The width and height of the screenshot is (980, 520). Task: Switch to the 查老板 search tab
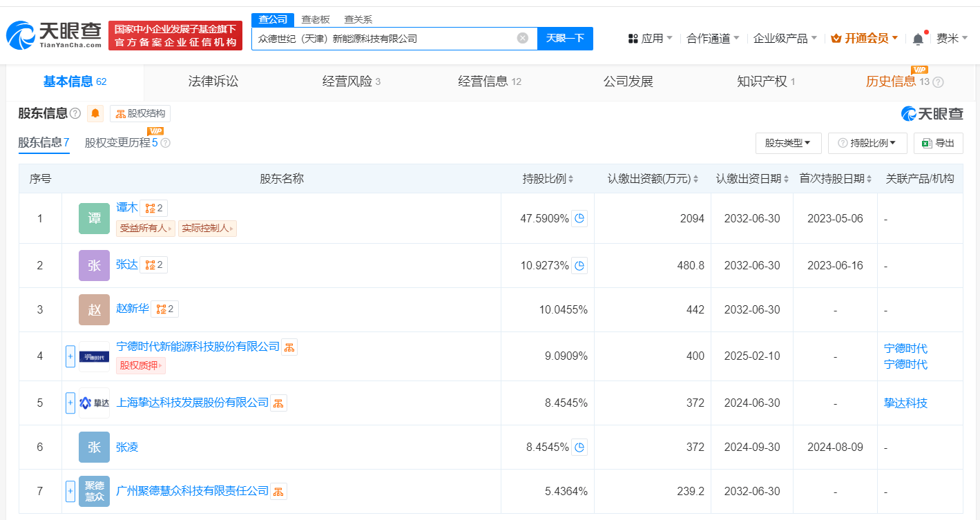316,19
